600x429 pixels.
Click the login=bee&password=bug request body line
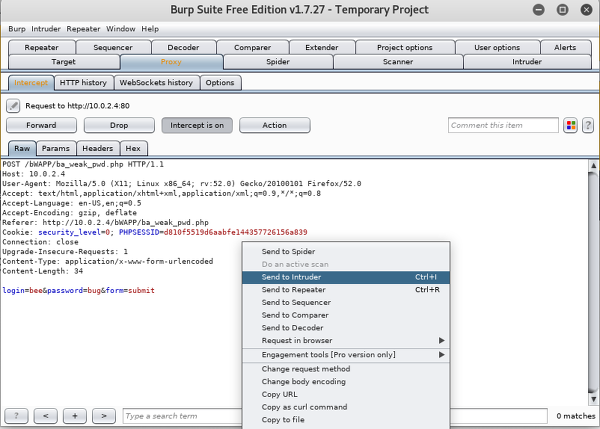(78, 290)
